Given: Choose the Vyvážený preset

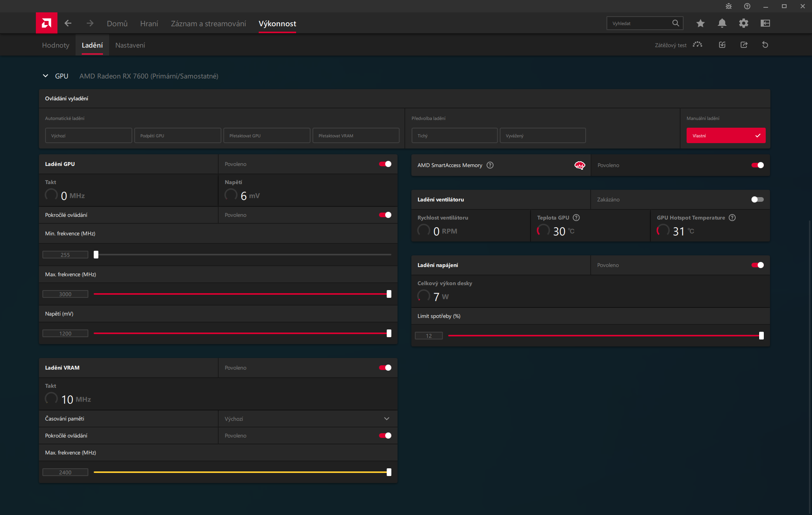Looking at the screenshot, I should point(543,135).
